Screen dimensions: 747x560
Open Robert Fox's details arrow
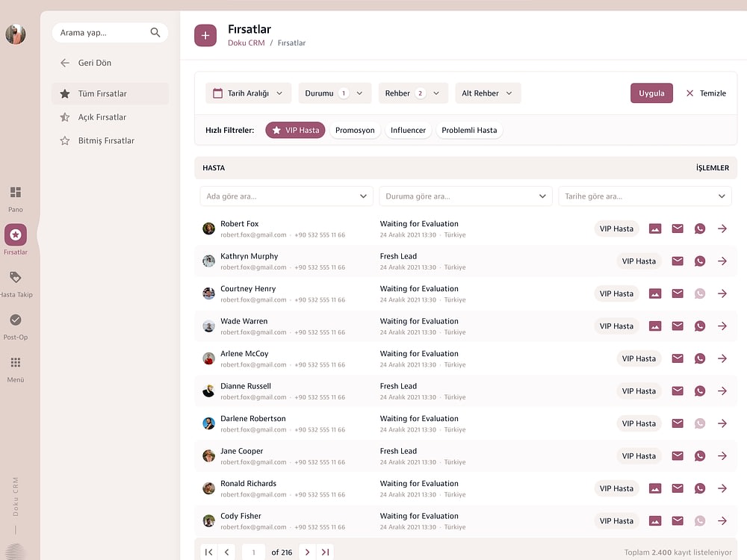tap(722, 228)
